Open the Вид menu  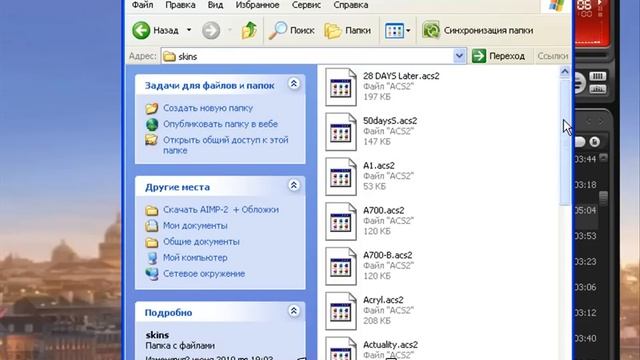[215, 5]
